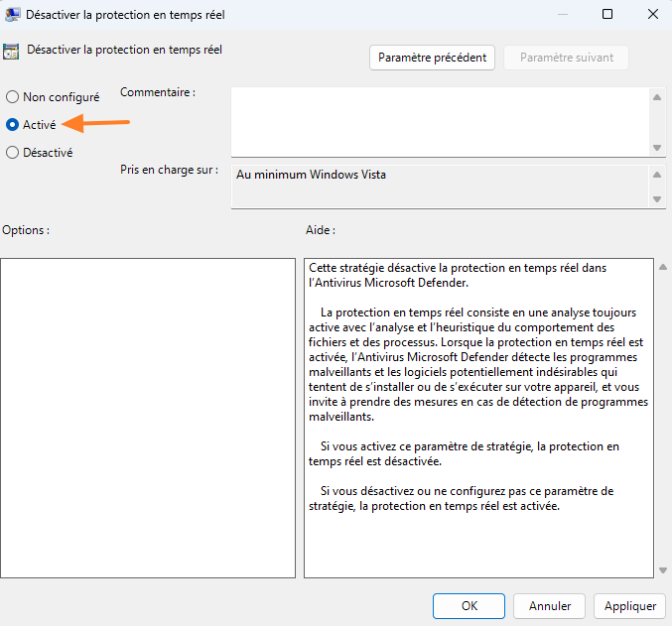Set the policy to 'Désactivé'

(12, 153)
